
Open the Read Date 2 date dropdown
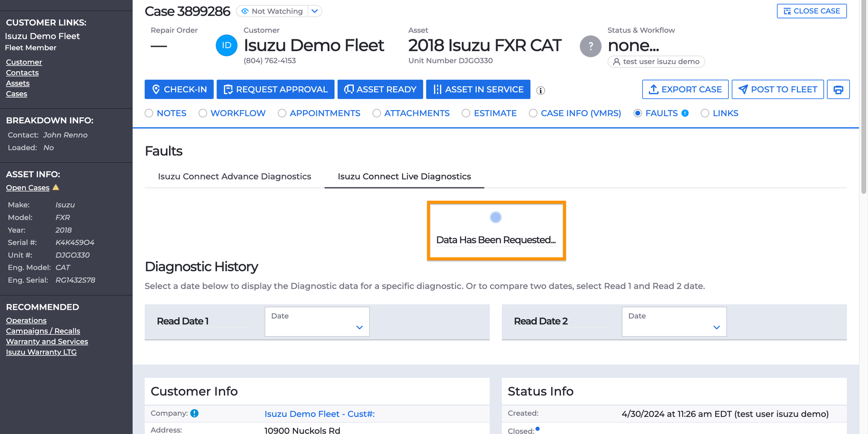click(x=674, y=322)
